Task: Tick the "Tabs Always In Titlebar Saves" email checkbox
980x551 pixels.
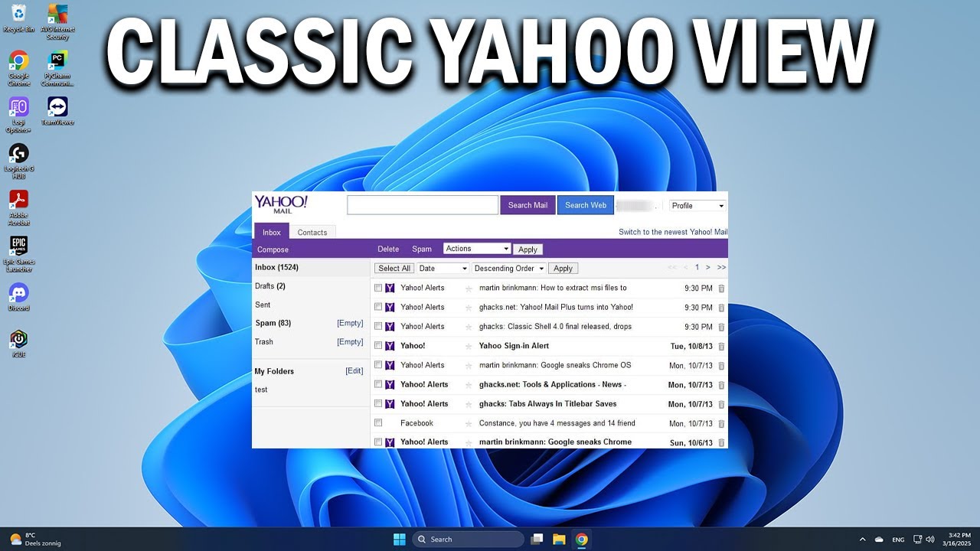Action: (x=378, y=403)
